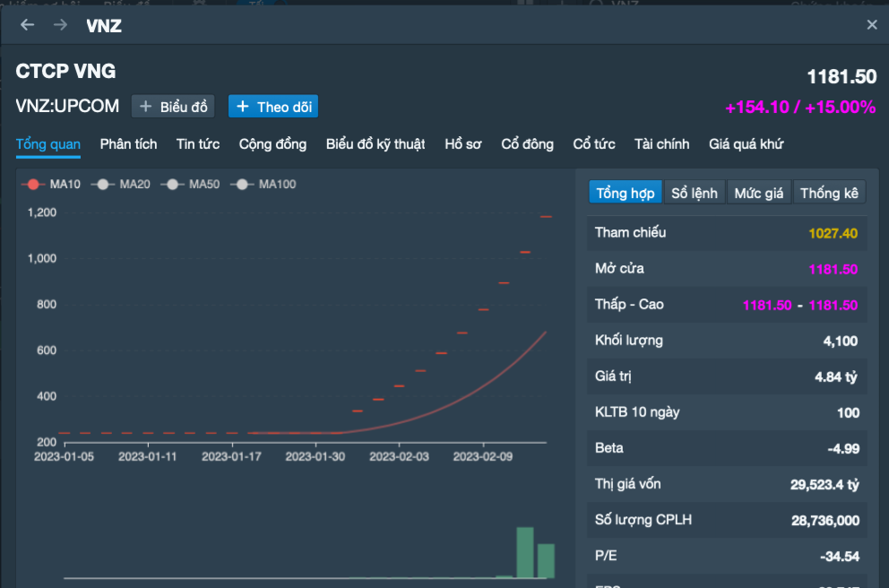Open the Tổng quan tab

[48, 144]
